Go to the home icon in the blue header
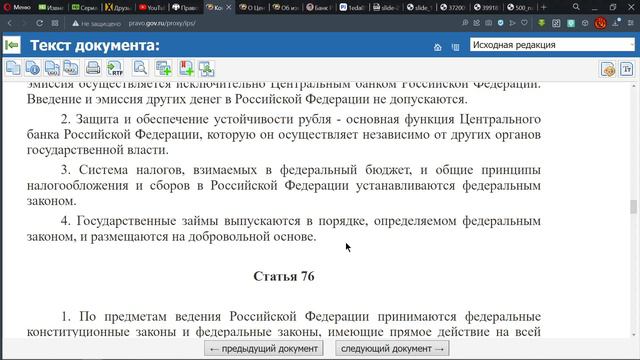 [x=438, y=47]
